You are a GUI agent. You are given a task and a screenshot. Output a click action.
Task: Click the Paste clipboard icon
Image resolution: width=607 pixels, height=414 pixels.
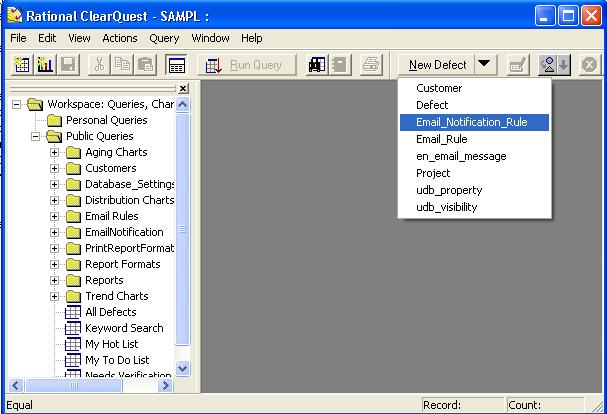click(x=146, y=65)
